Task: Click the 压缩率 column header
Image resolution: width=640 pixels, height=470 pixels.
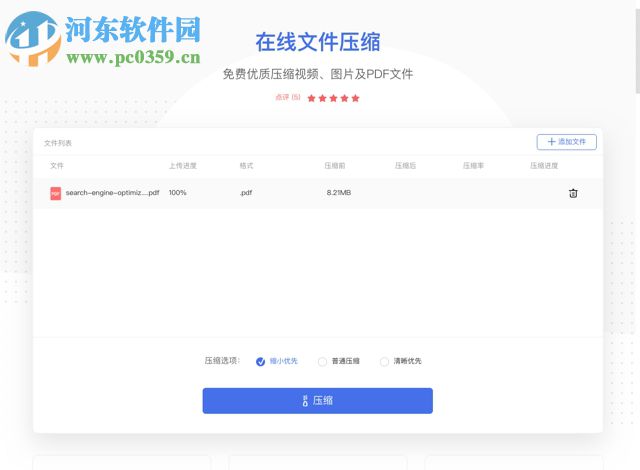Action: 473,166
